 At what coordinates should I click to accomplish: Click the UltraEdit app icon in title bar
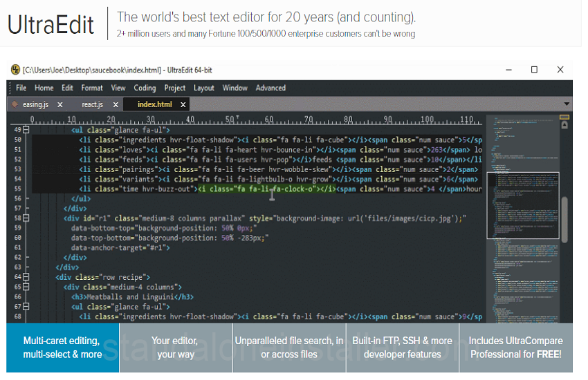point(15,70)
